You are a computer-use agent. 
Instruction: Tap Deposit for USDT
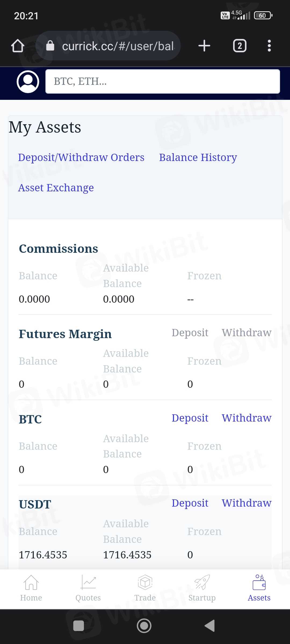pyautogui.click(x=190, y=503)
